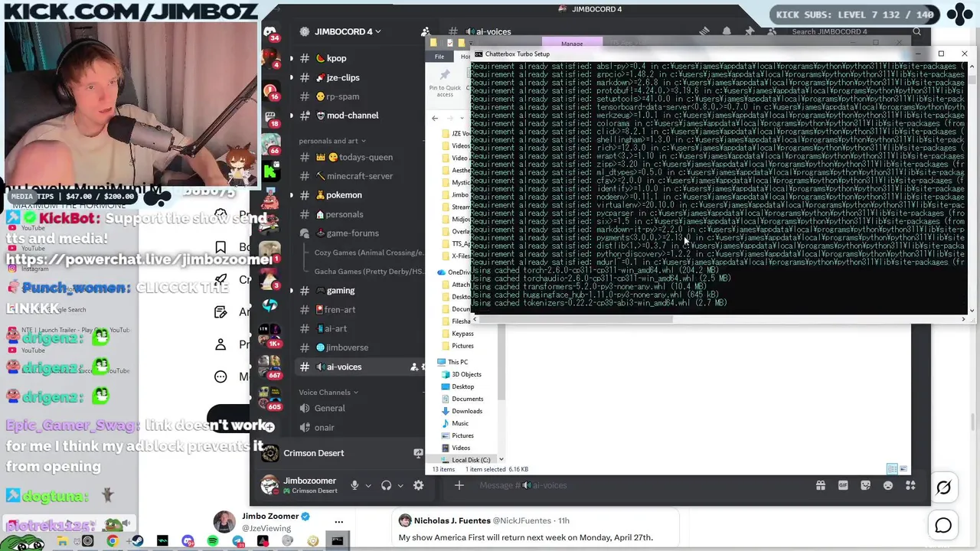Open the jimboverse channel
980x551 pixels.
tap(347, 347)
